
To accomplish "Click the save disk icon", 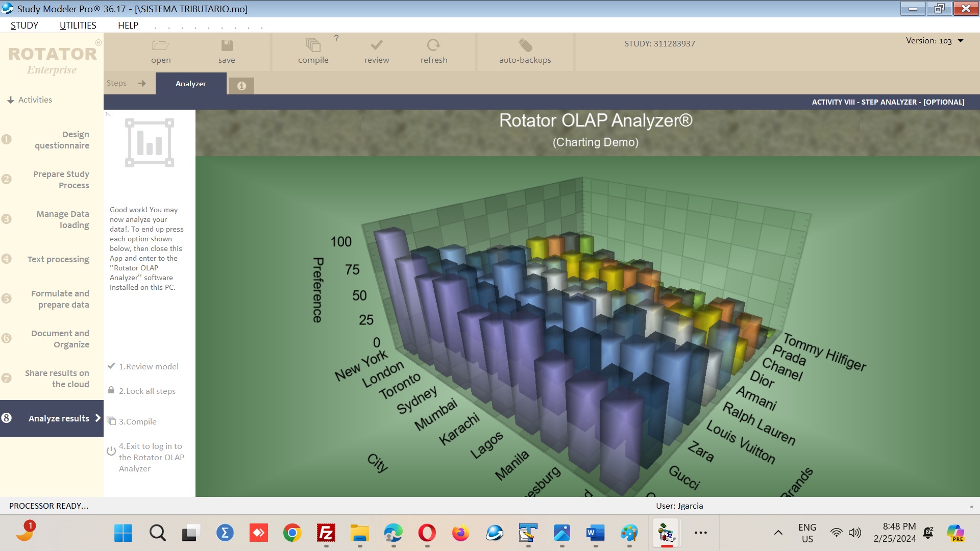I will coord(227,45).
